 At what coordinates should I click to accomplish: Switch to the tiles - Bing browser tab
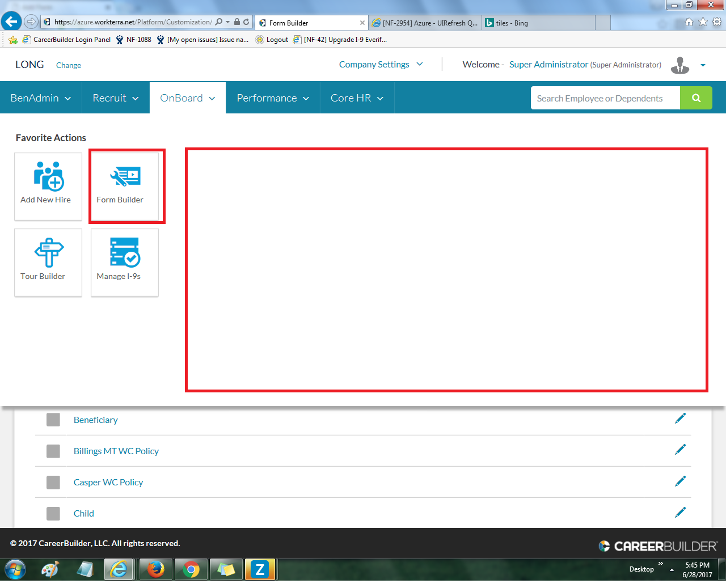coord(538,23)
